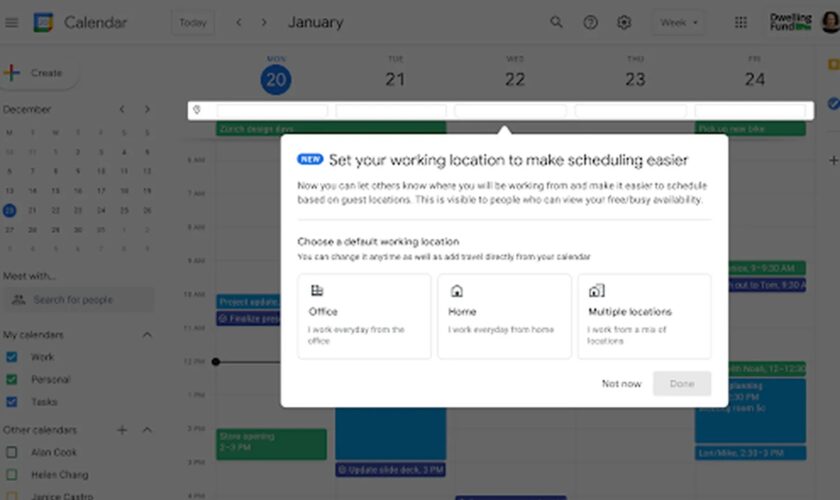The height and width of the screenshot is (500, 840).
Task: Open the Help question mark icon
Action: click(590, 22)
